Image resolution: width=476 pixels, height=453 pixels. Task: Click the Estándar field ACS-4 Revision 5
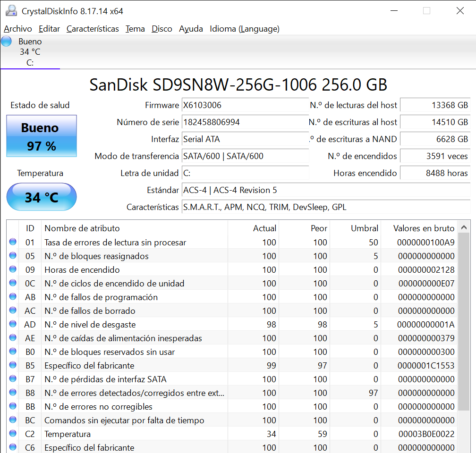[326, 190]
